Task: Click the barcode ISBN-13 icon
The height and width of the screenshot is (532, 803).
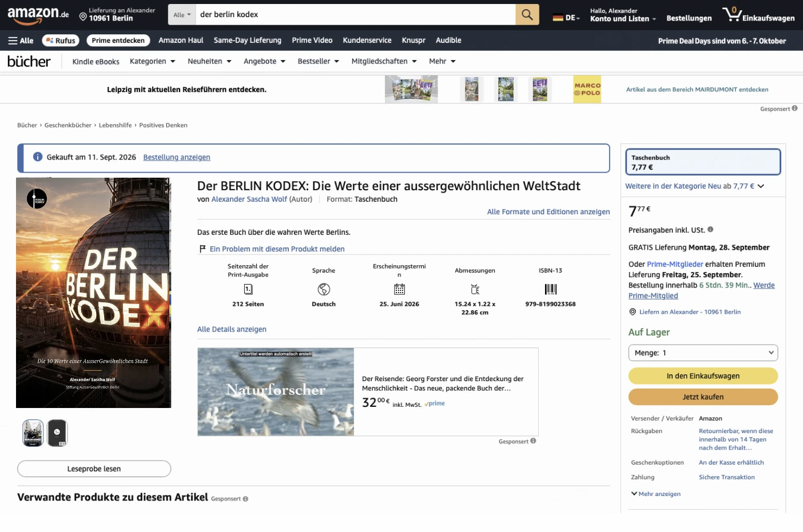Action: [551, 289]
